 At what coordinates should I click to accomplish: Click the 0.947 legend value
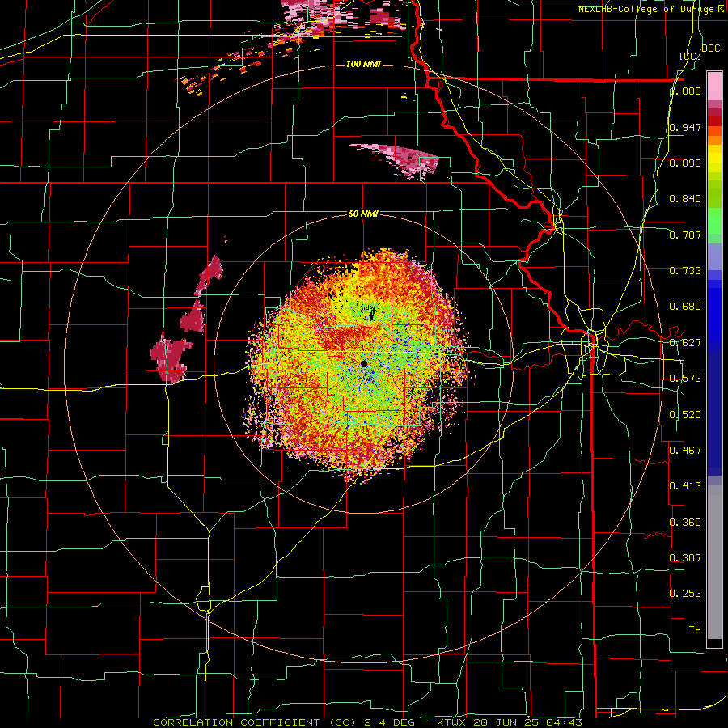(685, 127)
